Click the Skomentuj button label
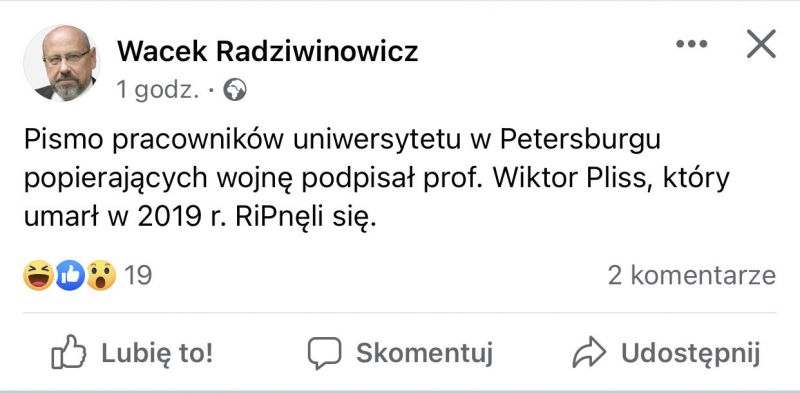Viewport: 800px width, 393px height. pos(424,353)
